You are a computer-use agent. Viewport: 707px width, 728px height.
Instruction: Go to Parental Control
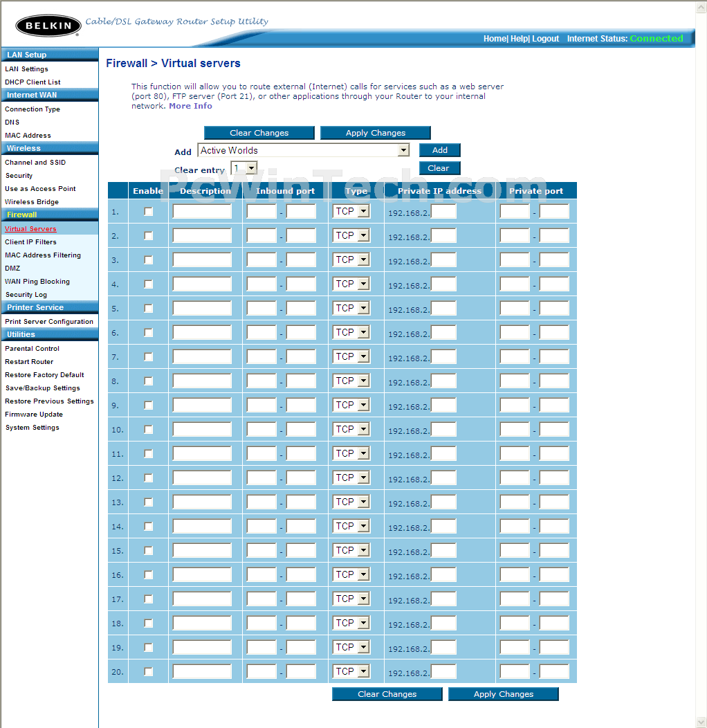[32, 349]
